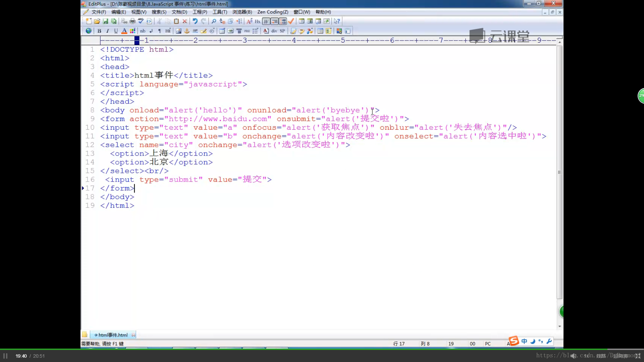
Task: Open the 线路 video line selector
Action: (x=601, y=356)
